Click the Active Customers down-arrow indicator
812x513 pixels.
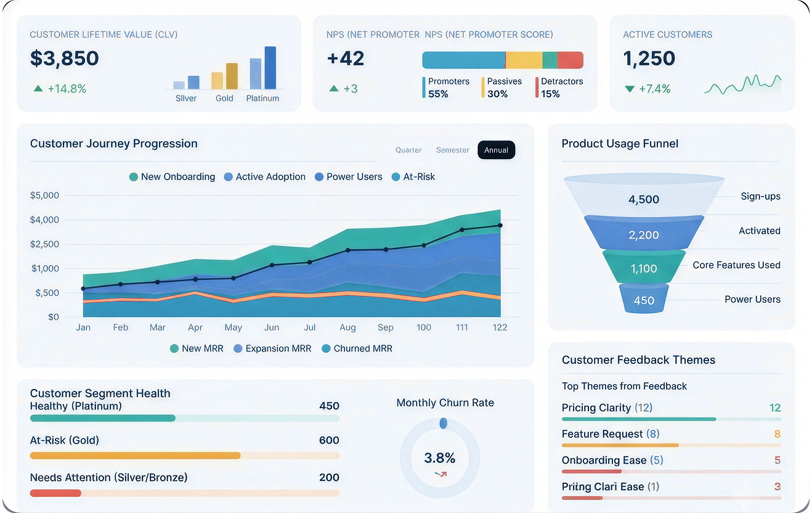630,89
